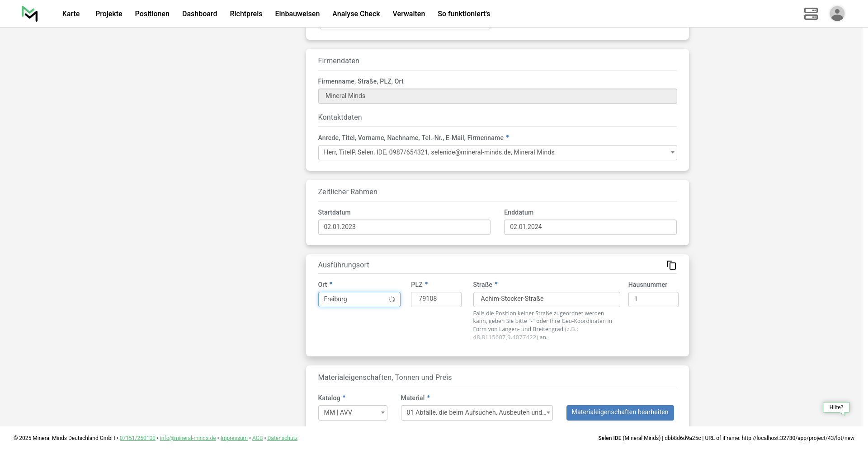Follow the Impressum footer link
Screen dimensions: 868x449
(234, 438)
